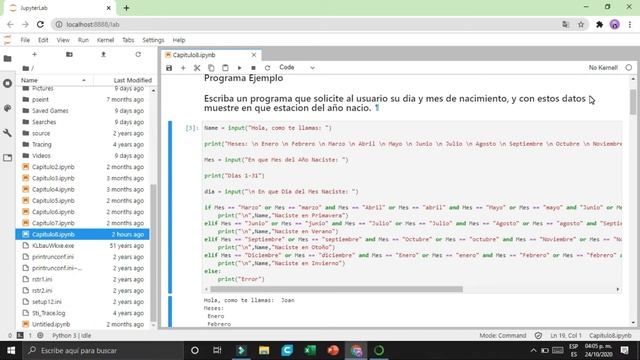Restart the kernel with circular arrow icon
The image size is (640, 360).
tap(267, 68)
